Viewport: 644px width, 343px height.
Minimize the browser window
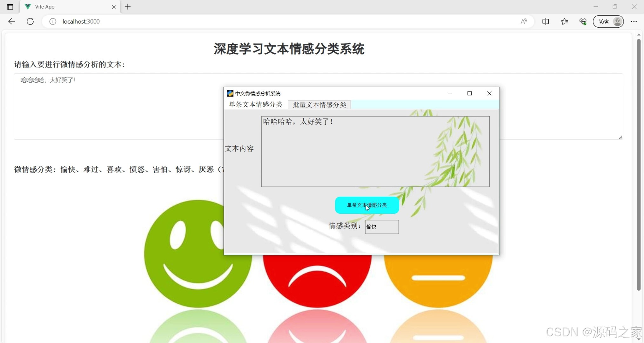[x=596, y=7]
